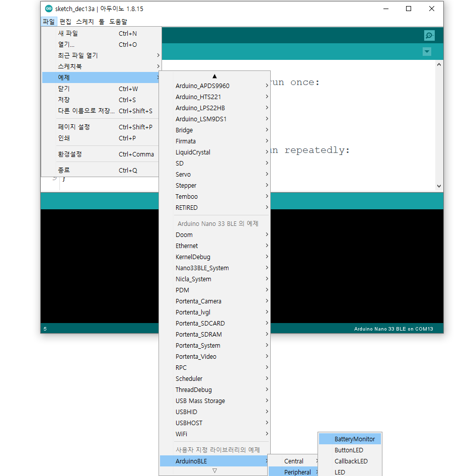Open Portenta_System examples submenu

pyautogui.click(x=215, y=346)
